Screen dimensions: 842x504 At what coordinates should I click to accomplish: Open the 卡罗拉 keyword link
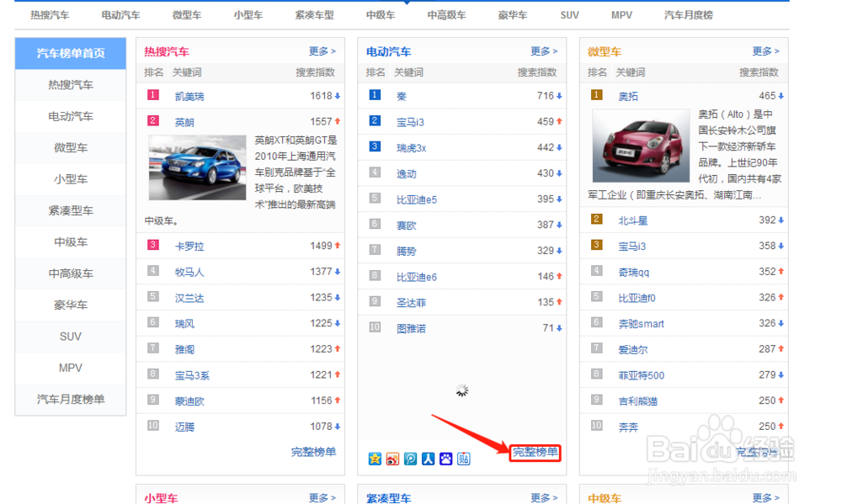click(189, 247)
